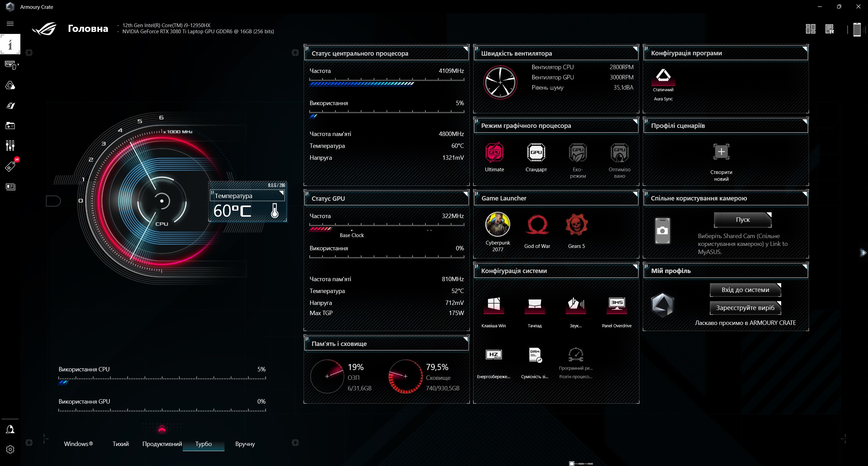Select the Вручну operating mode tab

[x=245, y=444]
